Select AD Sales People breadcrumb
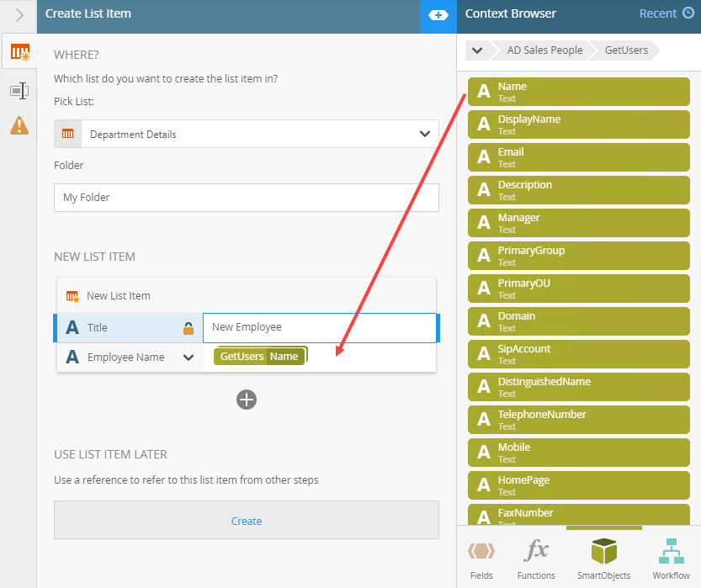This screenshot has width=701, height=588. (544, 50)
